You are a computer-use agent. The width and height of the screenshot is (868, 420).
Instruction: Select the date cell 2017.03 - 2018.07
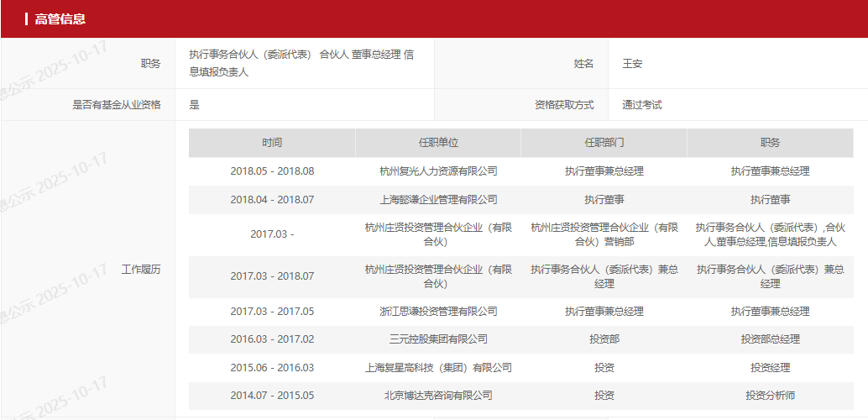[272, 276]
